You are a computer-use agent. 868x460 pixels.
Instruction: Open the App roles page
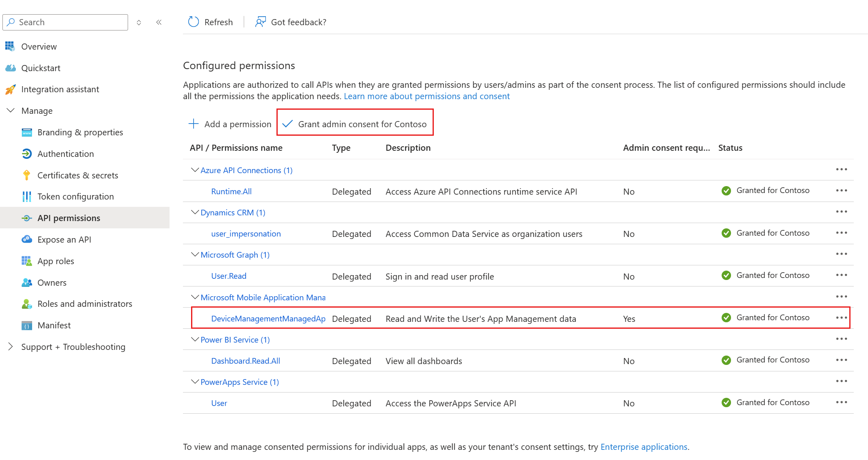point(55,261)
